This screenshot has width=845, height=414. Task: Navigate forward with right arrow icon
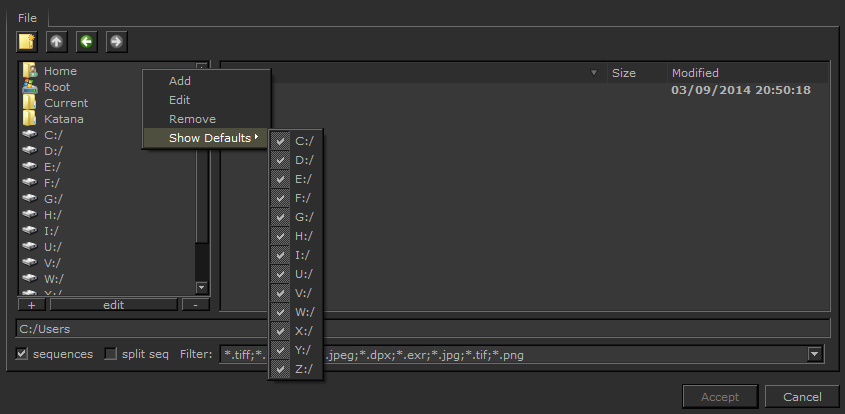tap(116, 42)
